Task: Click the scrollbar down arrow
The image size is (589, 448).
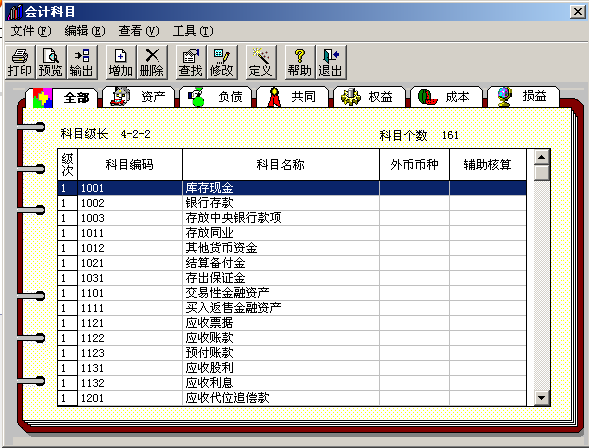Action: coord(542,398)
